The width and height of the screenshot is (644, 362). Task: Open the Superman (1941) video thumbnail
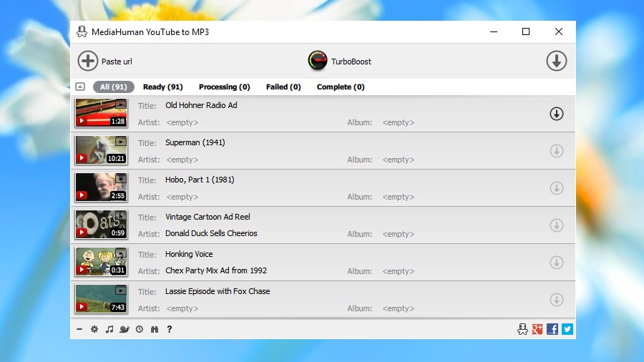[102, 150]
